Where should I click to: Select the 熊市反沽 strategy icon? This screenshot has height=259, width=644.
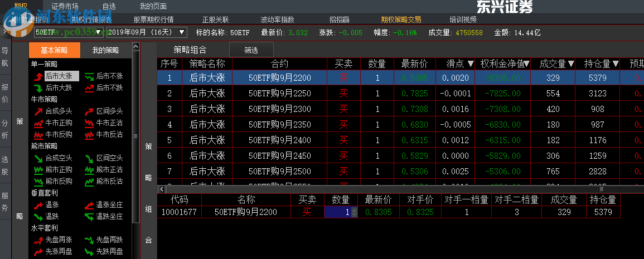[x=89, y=181]
